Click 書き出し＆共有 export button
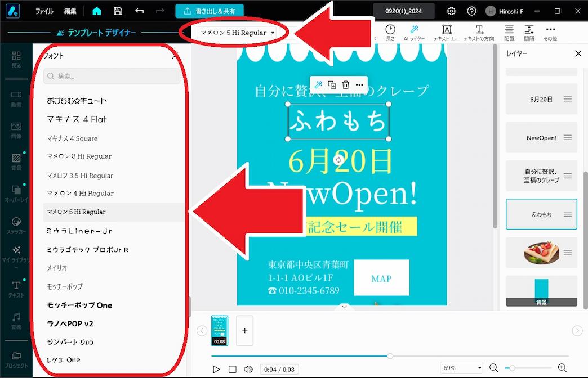588x378 pixels. (210, 11)
